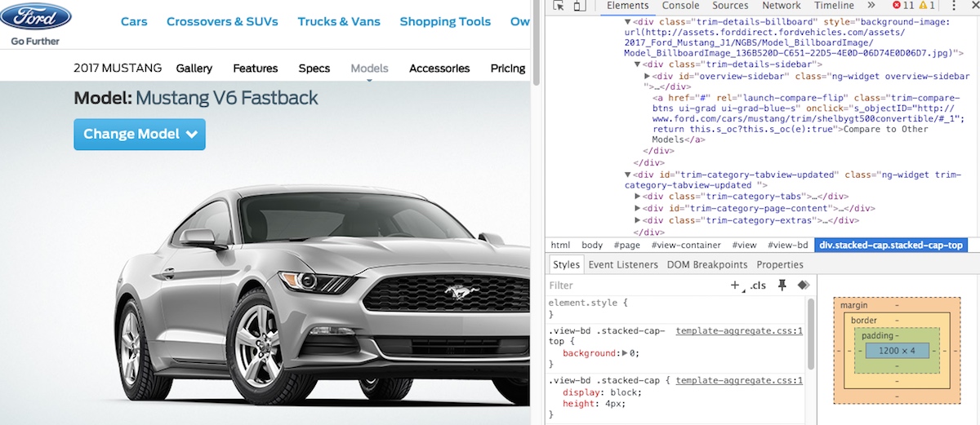Open the Shopping Tools menu

click(445, 22)
